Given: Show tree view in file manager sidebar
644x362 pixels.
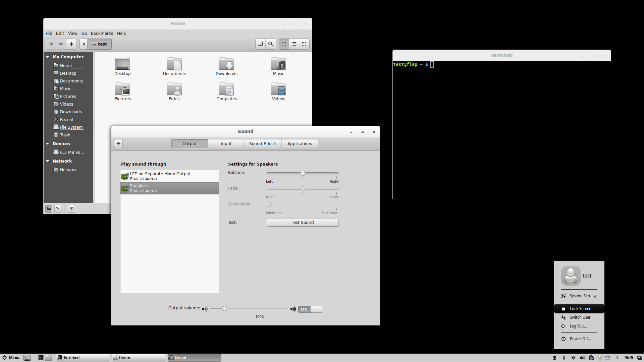Looking at the screenshot, I should 58,209.
